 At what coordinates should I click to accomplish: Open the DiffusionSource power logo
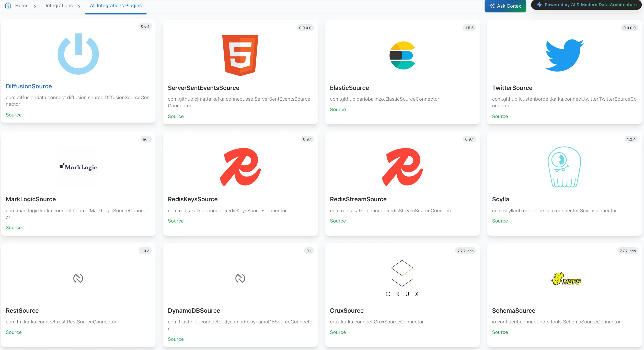(78, 54)
